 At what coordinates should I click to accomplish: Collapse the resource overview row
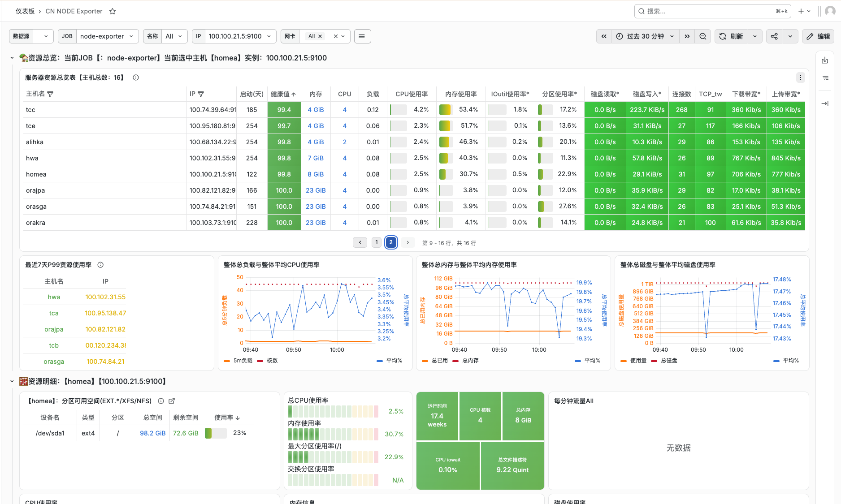(x=12, y=58)
